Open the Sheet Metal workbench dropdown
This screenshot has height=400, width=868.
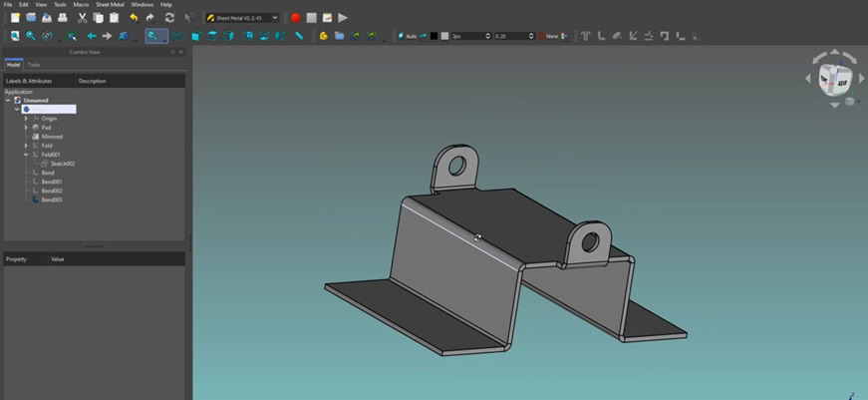point(242,18)
